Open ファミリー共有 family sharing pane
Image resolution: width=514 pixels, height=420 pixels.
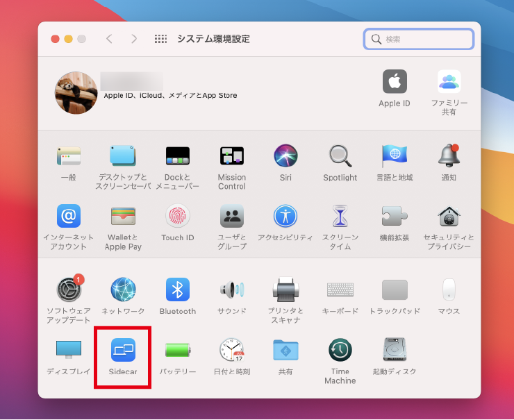pos(449,82)
